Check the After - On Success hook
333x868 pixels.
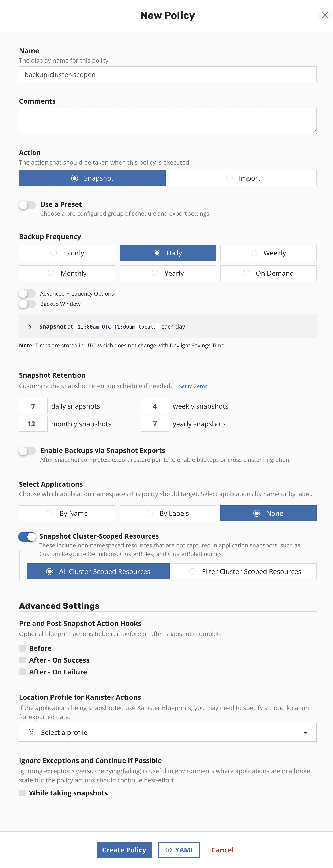(23, 660)
